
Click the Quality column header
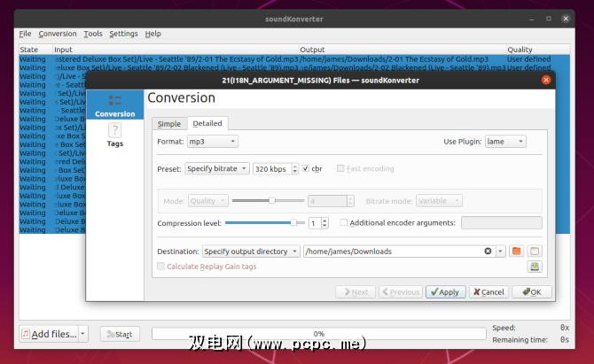(x=538, y=50)
